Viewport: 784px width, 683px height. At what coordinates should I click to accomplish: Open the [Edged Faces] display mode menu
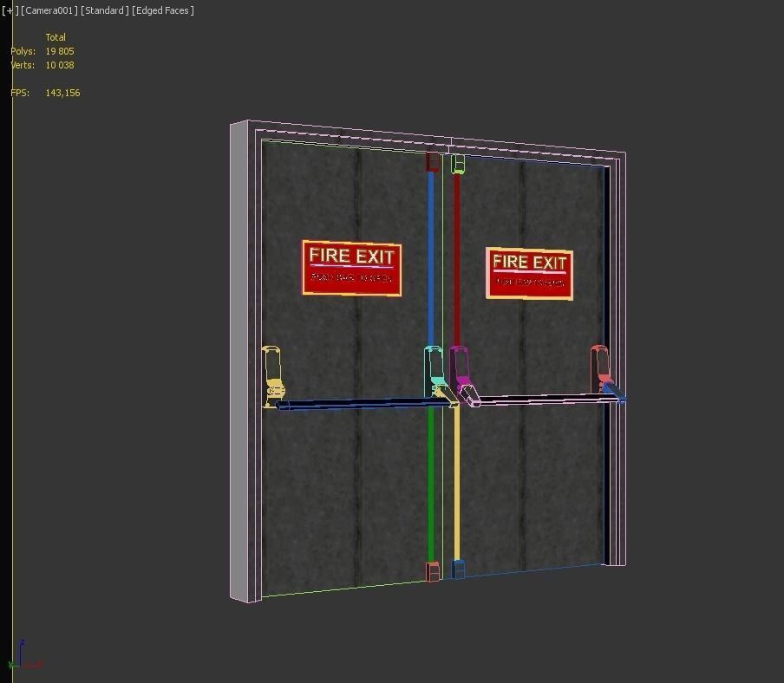[162, 10]
